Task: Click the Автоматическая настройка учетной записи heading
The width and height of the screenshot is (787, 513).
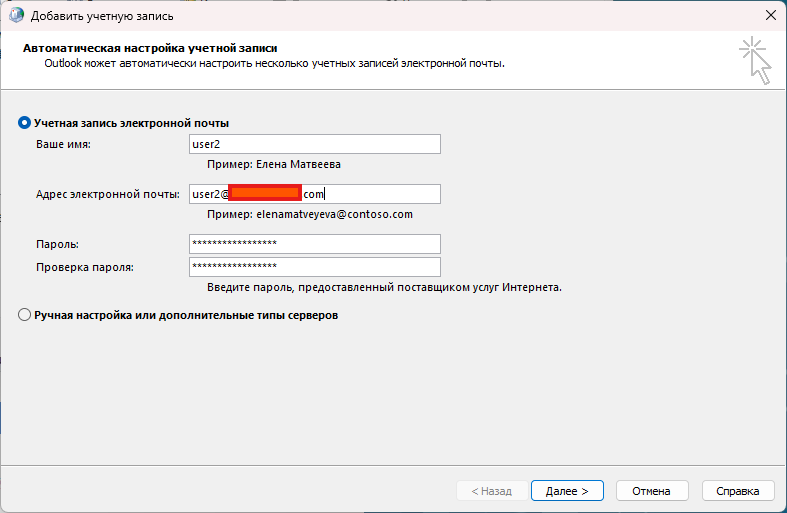Action: click(149, 47)
